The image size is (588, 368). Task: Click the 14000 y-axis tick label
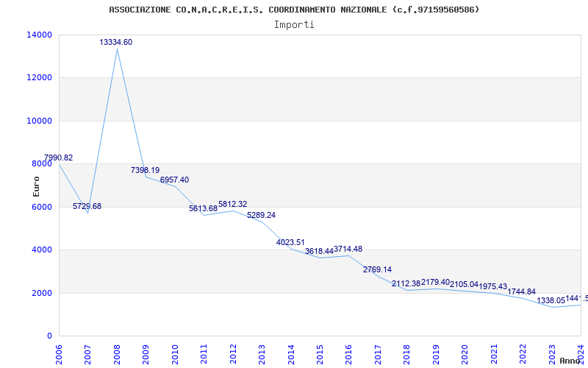point(40,35)
